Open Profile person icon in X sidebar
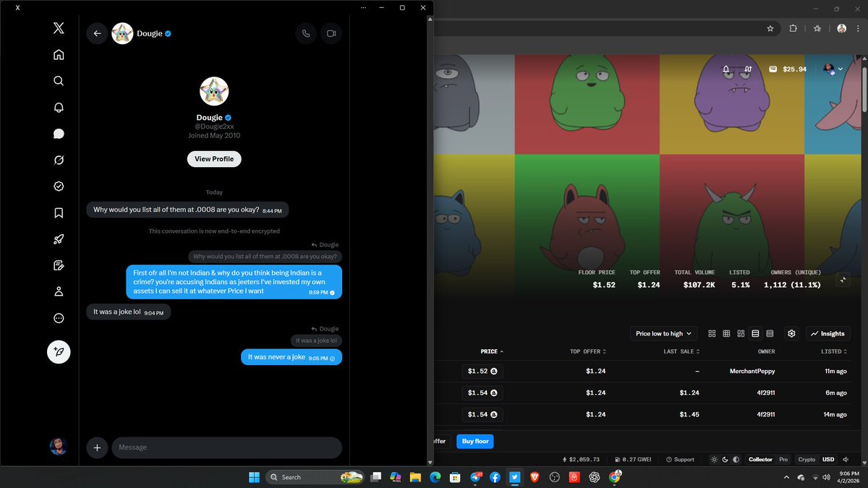 pos(59,291)
